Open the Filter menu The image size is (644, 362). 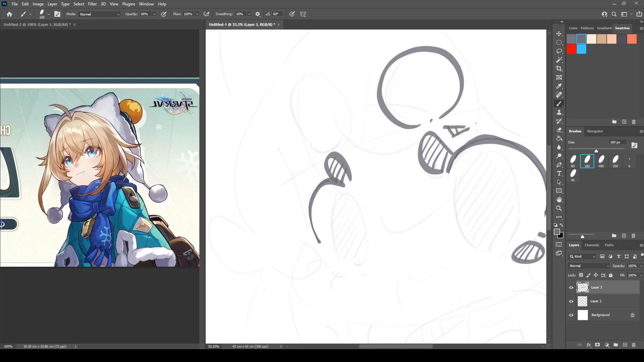(92, 4)
